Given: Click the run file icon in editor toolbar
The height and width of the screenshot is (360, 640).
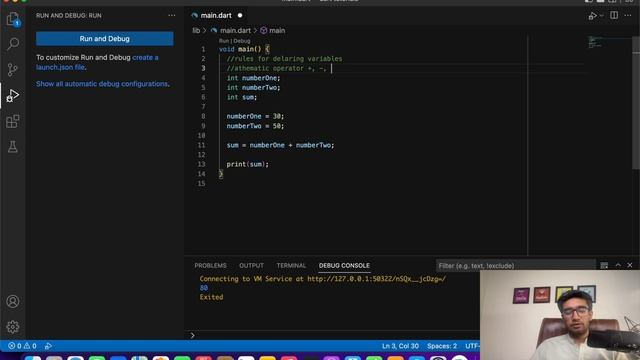Looking at the screenshot, I should pos(592,16).
